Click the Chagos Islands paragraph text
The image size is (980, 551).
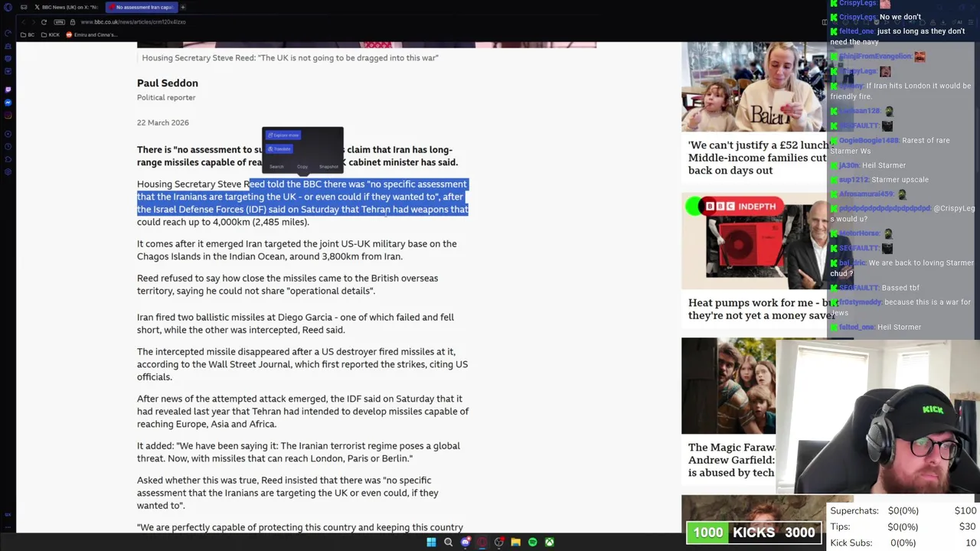pyautogui.click(x=297, y=250)
